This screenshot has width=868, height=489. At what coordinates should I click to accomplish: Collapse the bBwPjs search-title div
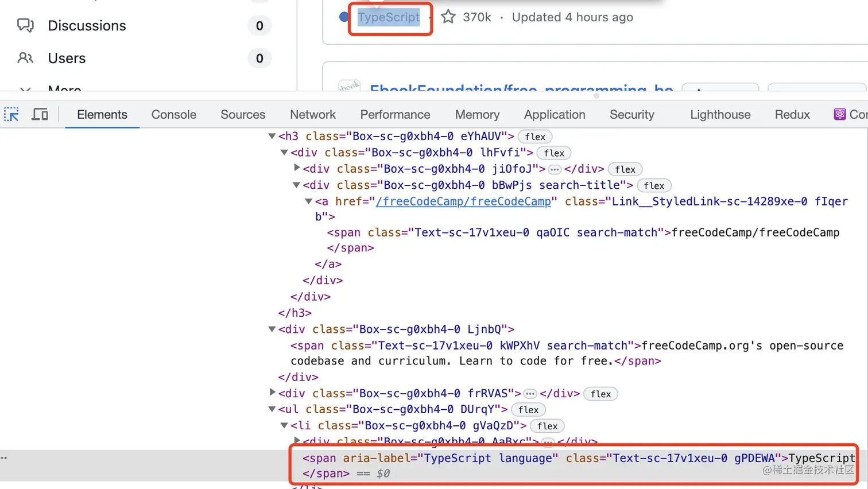point(296,185)
